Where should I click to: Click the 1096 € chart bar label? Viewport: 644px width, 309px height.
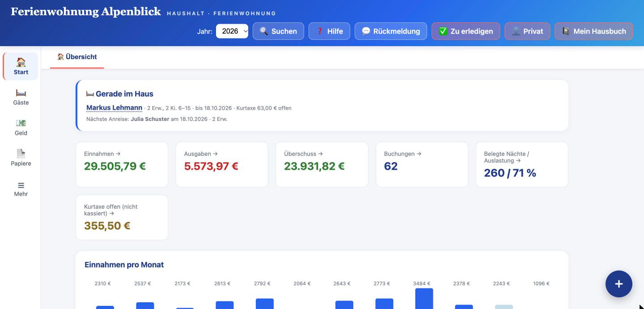[x=541, y=283]
